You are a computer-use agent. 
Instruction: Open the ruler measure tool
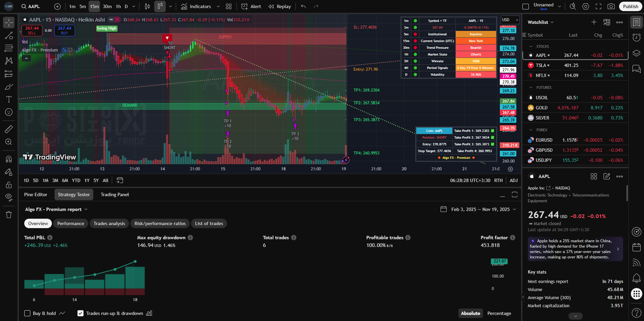pyautogui.click(x=9, y=129)
